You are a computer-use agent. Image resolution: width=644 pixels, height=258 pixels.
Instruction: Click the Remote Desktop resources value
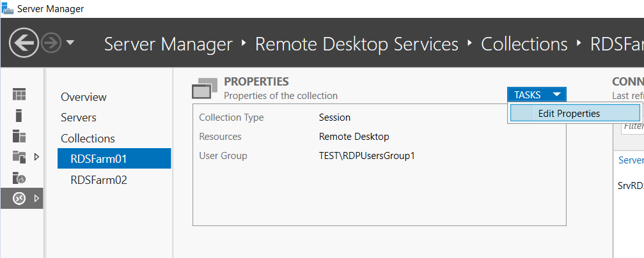354,137
